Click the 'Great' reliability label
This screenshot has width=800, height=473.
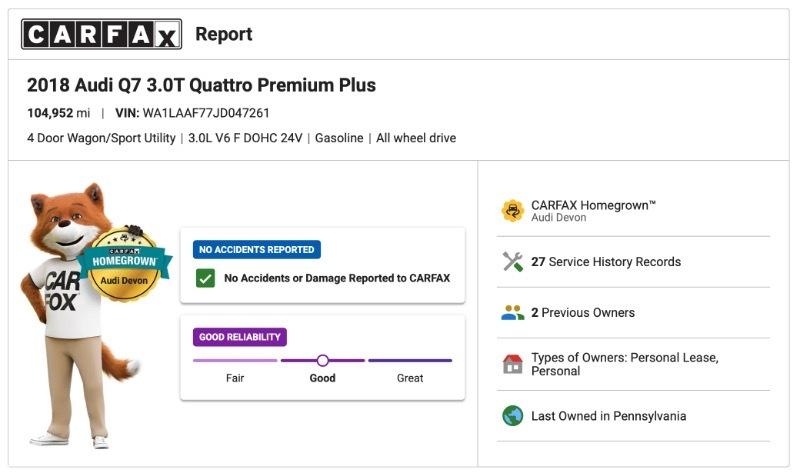(410, 378)
